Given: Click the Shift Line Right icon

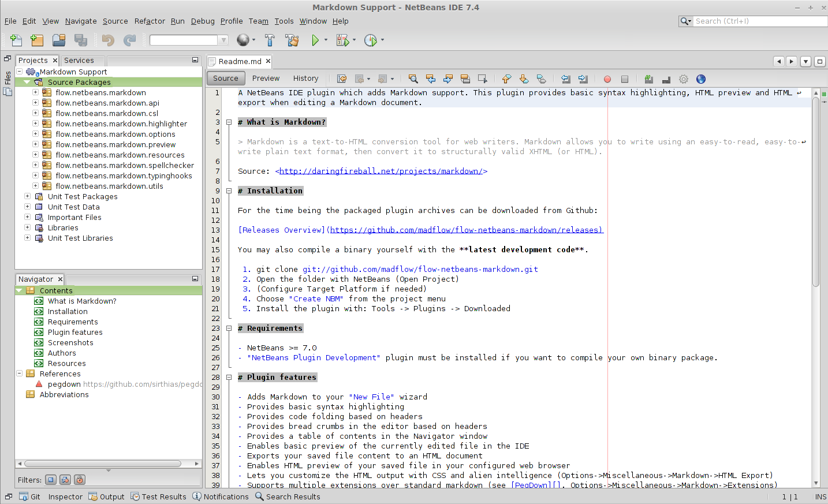Looking at the screenshot, I should coord(583,79).
